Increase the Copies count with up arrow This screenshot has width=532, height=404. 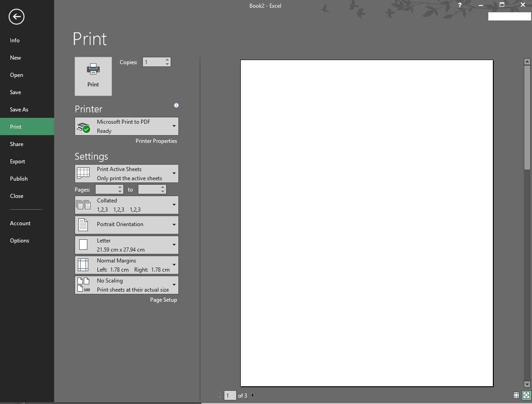(167, 60)
